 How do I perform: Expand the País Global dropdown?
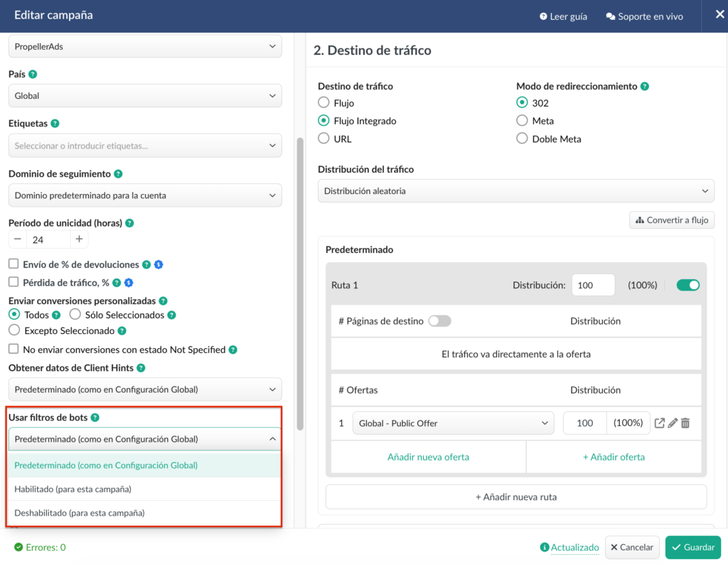pos(145,96)
